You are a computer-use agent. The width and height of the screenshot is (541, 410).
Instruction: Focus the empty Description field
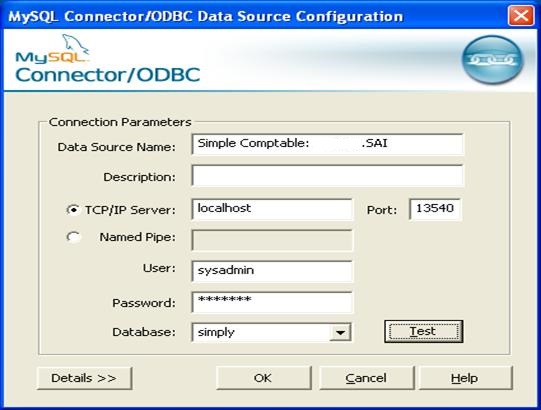point(327,175)
